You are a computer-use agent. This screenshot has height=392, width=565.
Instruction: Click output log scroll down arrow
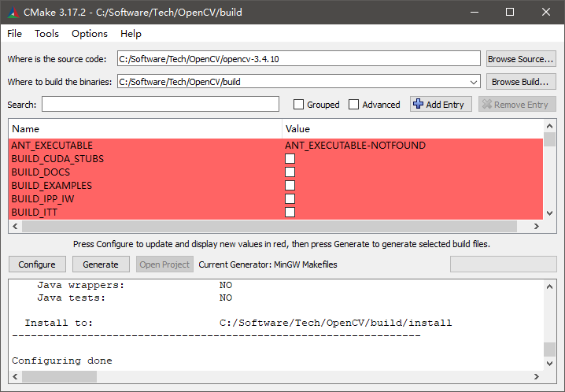click(x=549, y=363)
